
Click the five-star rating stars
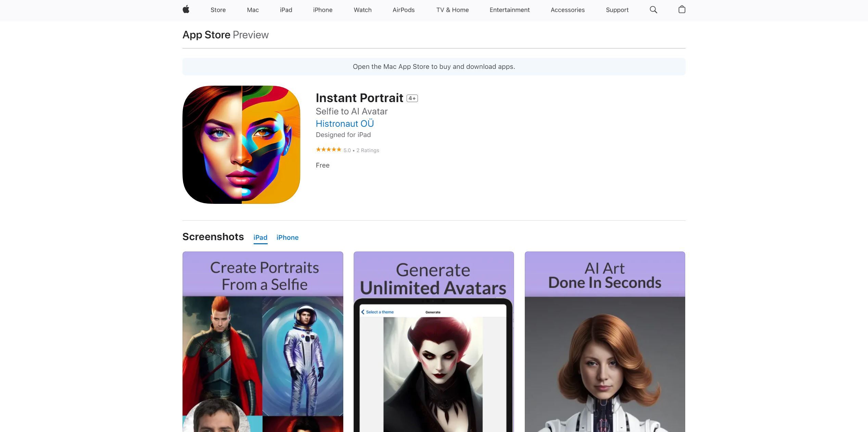[328, 150]
